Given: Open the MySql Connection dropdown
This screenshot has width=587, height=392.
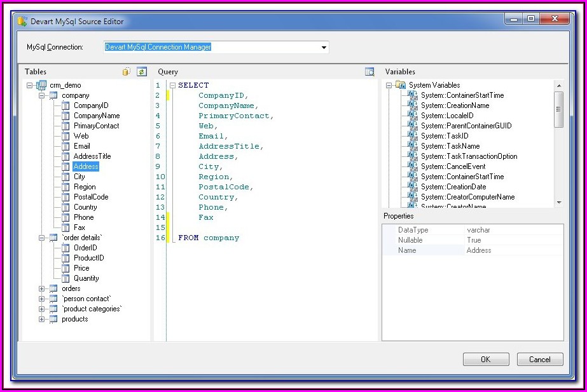Looking at the screenshot, I should click(x=324, y=48).
